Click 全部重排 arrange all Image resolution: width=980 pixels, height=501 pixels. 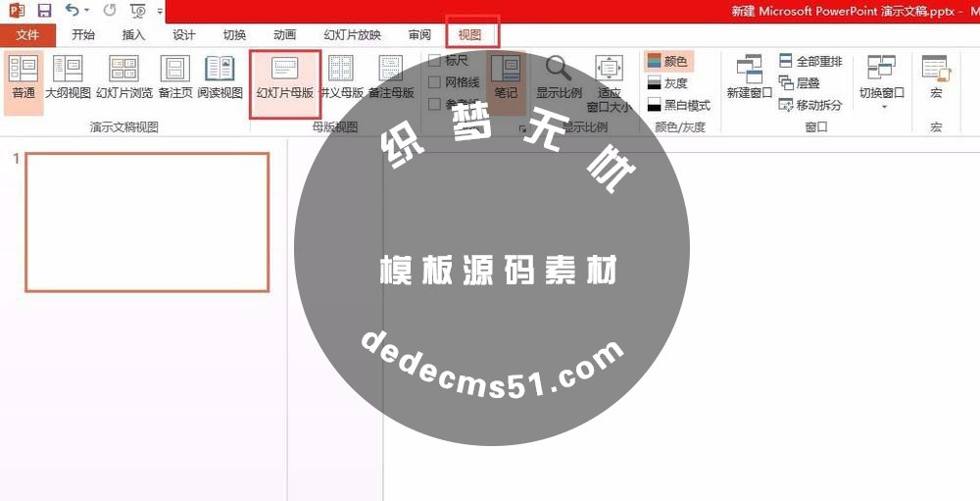point(810,62)
